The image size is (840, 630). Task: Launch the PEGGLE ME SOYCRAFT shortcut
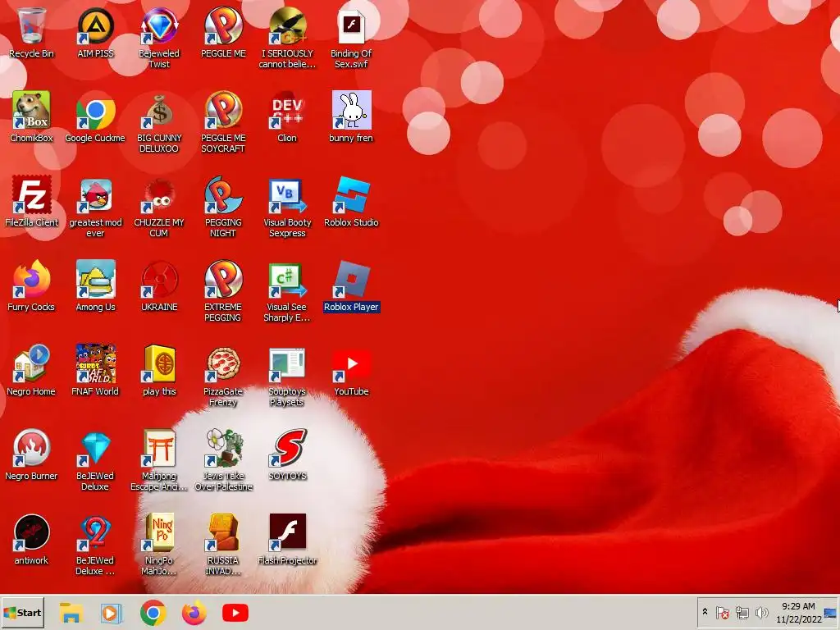(x=223, y=122)
